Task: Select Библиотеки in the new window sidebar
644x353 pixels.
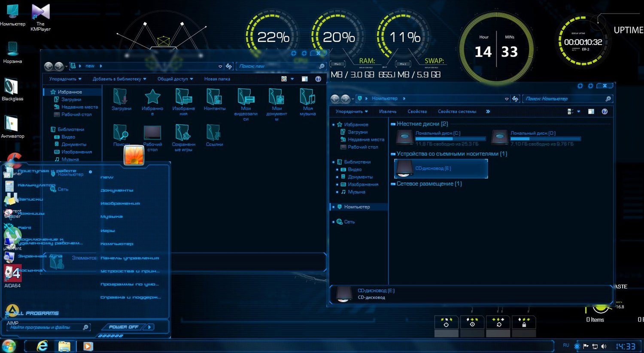Action: coord(71,129)
